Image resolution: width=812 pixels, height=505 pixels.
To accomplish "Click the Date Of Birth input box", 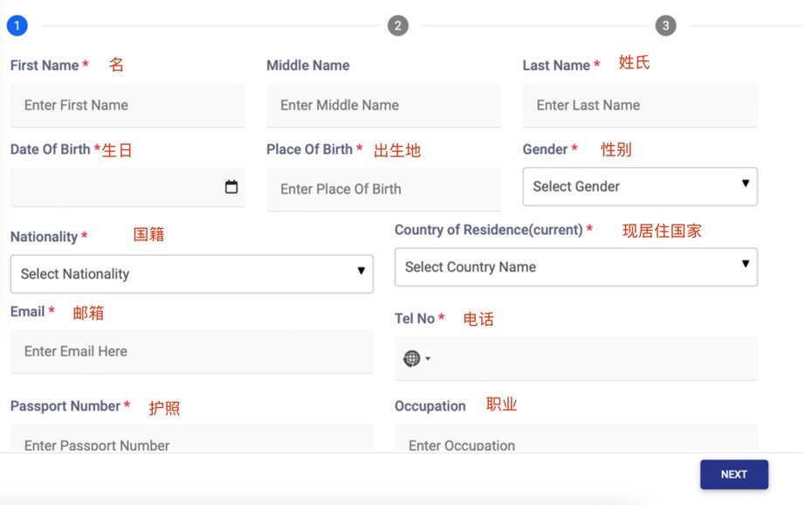I will pos(114,187).
